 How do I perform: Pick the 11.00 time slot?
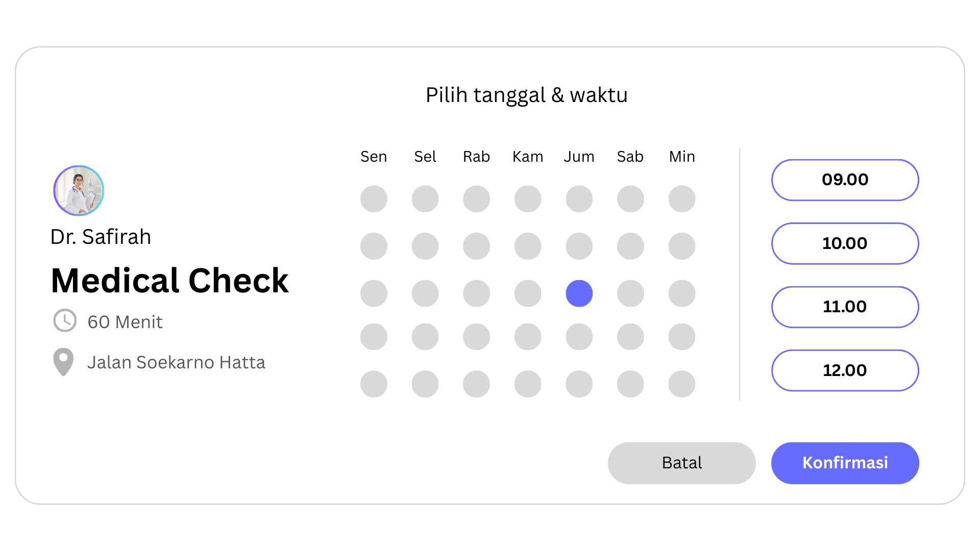(845, 307)
